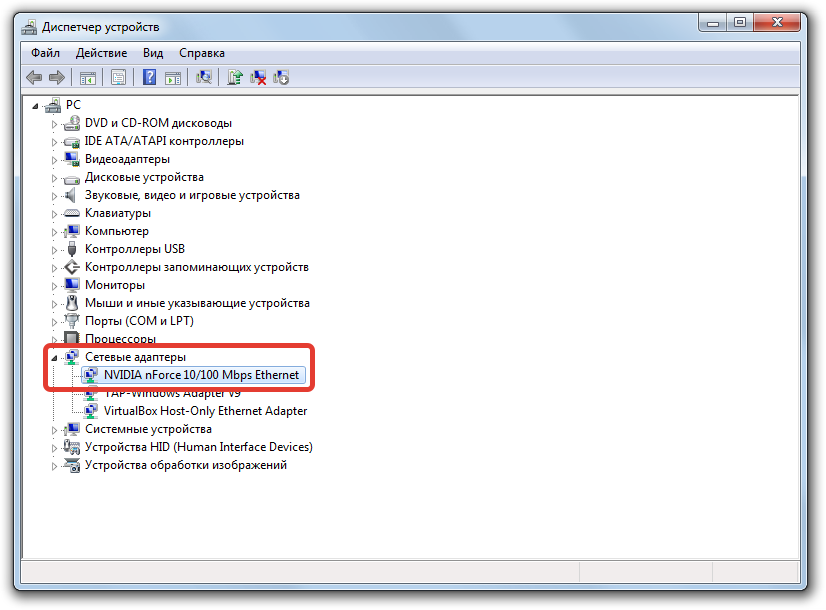Close the Диспетчер устройств window
Screen dimensions: 826x610
[777, 23]
